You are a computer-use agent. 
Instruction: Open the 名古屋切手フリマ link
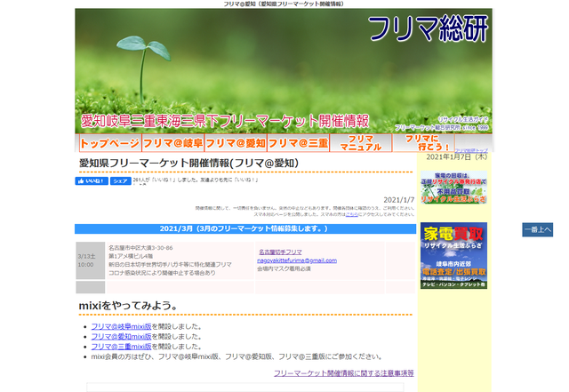point(280,252)
